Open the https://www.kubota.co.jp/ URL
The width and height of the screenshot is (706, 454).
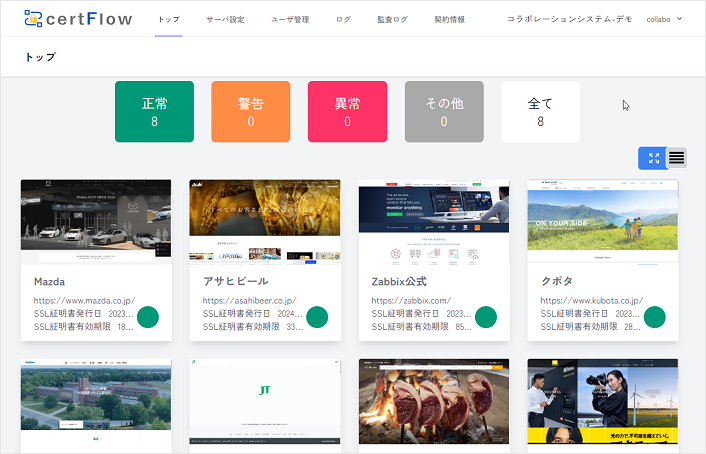coord(592,300)
